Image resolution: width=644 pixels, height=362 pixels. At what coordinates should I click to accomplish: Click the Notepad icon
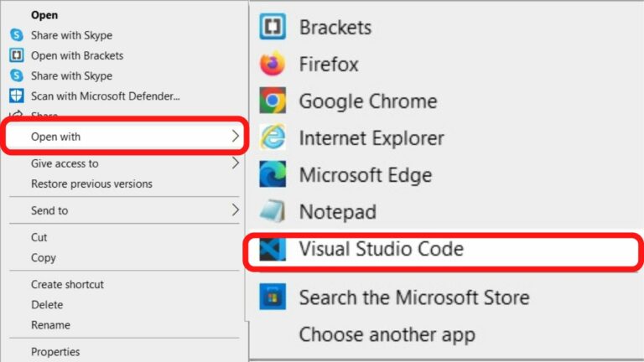point(273,212)
